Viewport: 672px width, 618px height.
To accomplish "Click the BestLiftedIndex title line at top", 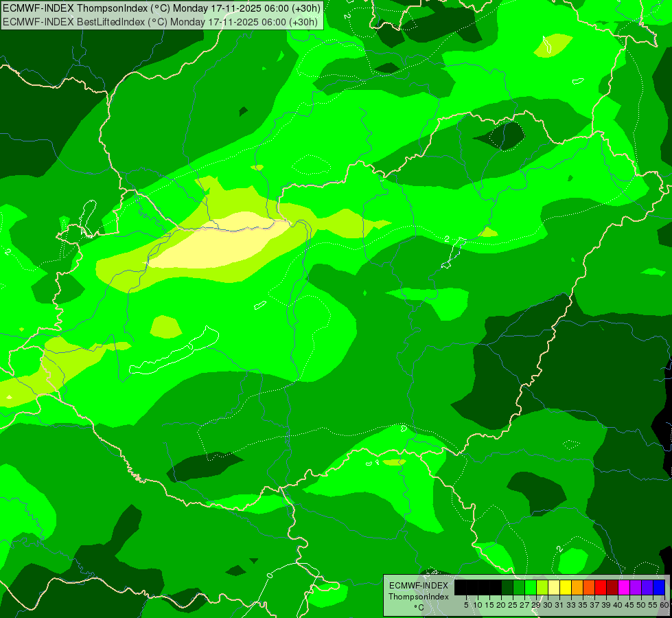I will pyautogui.click(x=161, y=22).
